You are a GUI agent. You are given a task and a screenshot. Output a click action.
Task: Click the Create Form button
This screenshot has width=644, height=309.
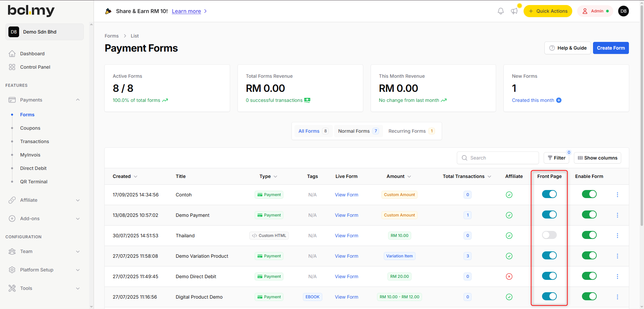click(x=611, y=48)
